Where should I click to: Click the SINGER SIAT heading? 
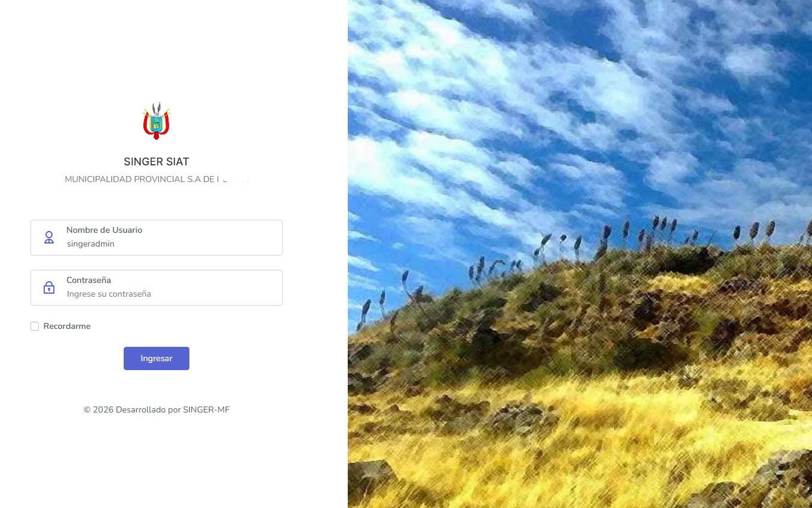pyautogui.click(x=157, y=162)
